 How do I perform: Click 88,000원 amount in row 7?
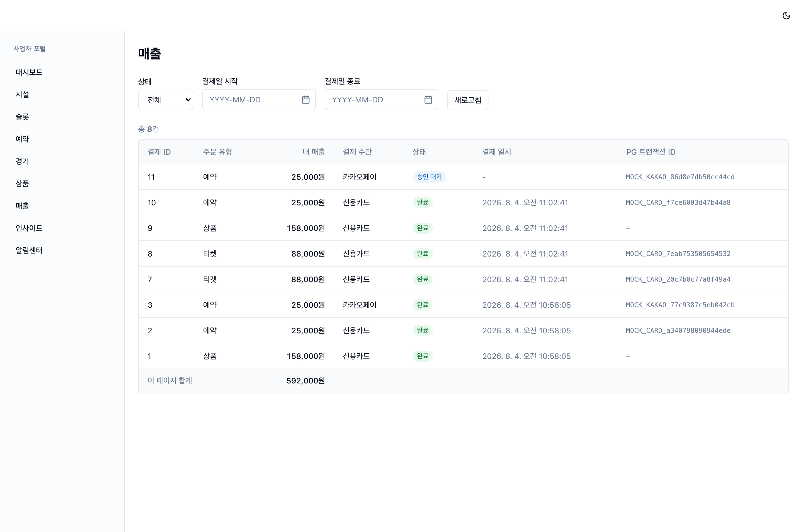pos(308,279)
